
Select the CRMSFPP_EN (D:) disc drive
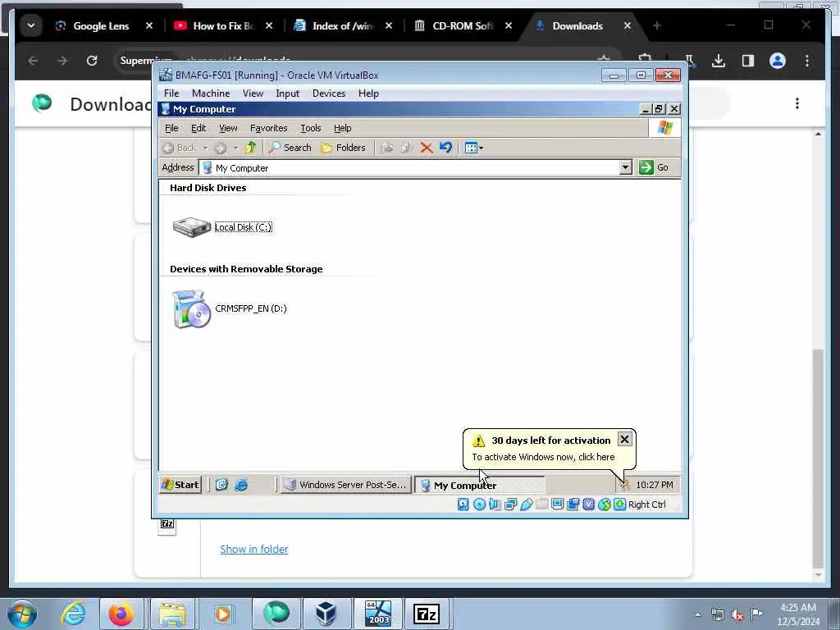[x=230, y=308]
